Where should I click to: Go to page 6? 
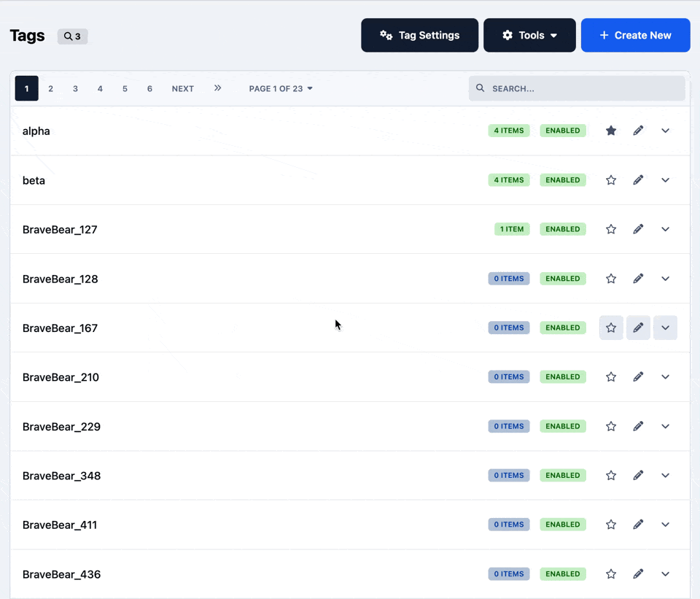(x=149, y=88)
